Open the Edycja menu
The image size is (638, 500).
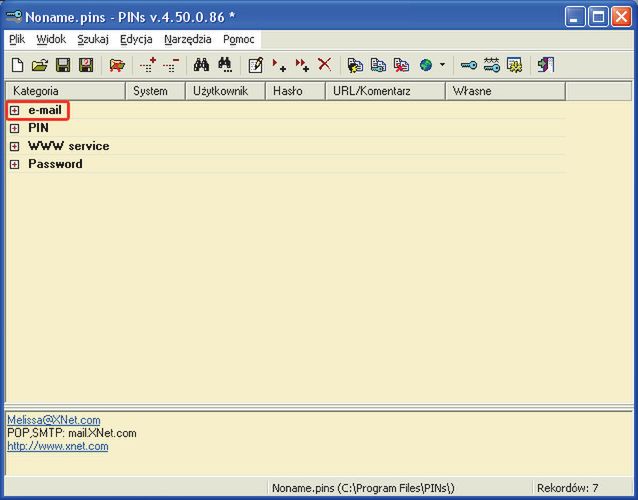[136, 39]
